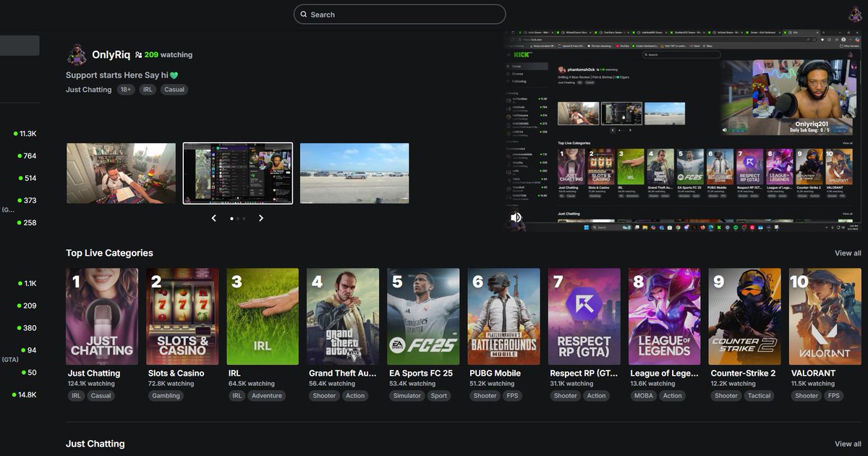Click the 124.1K watching count text

(x=91, y=384)
